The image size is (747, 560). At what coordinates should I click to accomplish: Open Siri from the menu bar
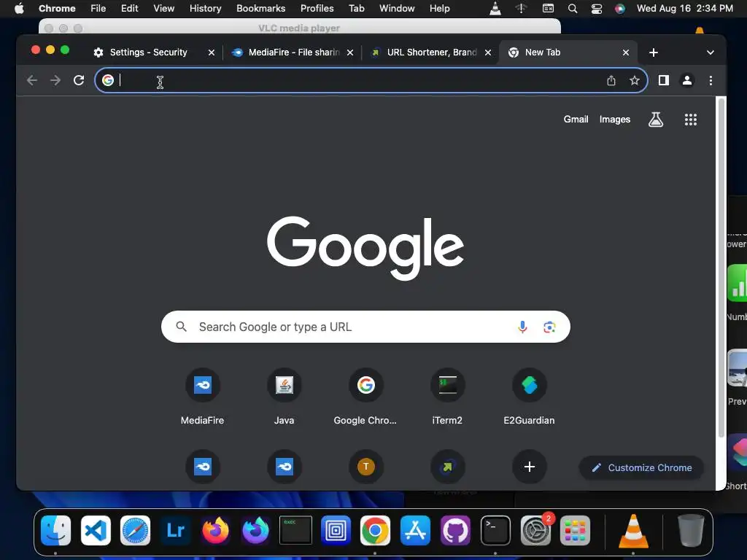tap(619, 9)
